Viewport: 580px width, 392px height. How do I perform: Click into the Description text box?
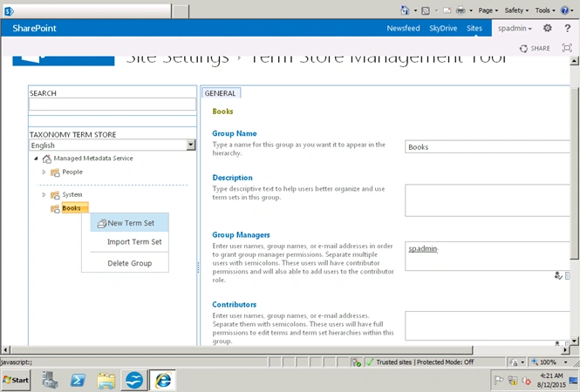(x=488, y=200)
